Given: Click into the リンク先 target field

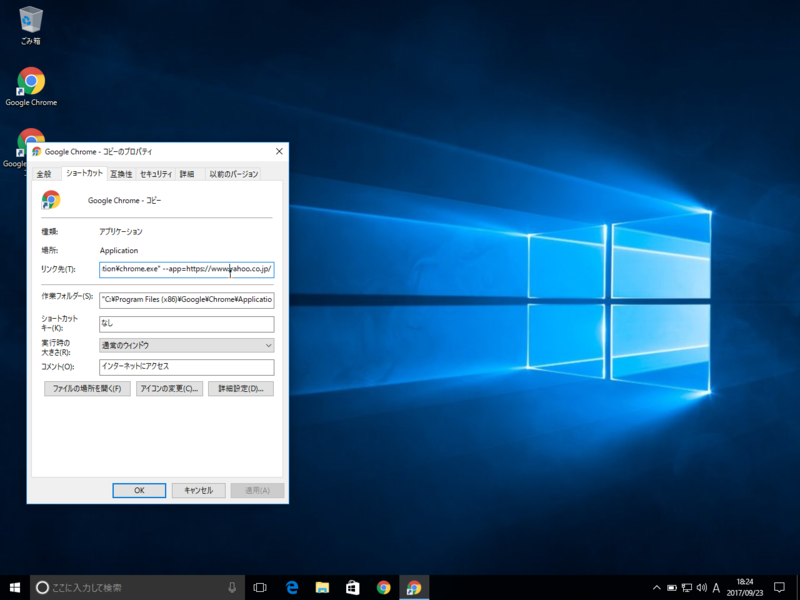Looking at the screenshot, I should click(186, 269).
